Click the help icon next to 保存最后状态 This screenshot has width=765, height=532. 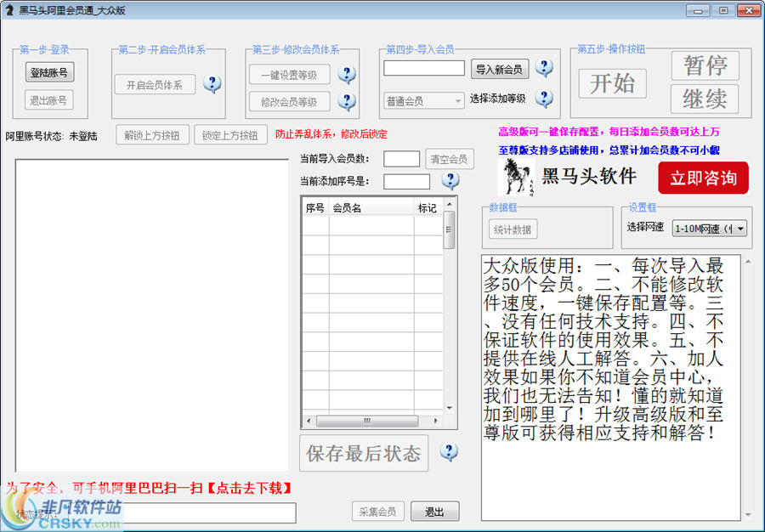[449, 452]
